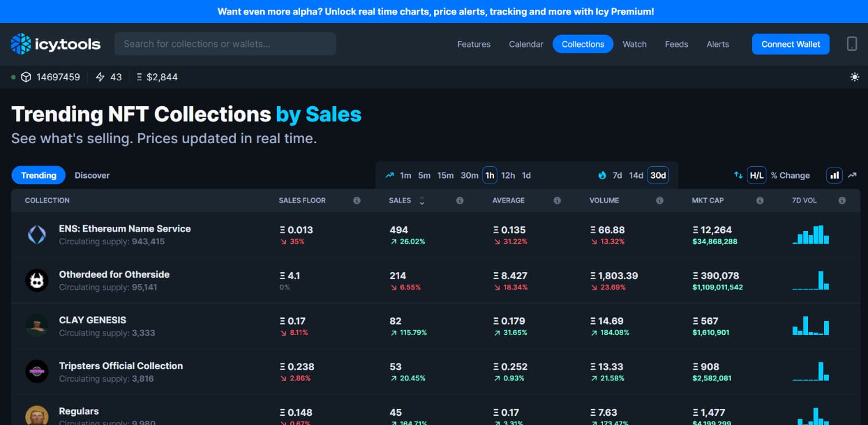Click the collections search input field
Image resolution: width=868 pixels, height=425 pixels.
pos(225,43)
